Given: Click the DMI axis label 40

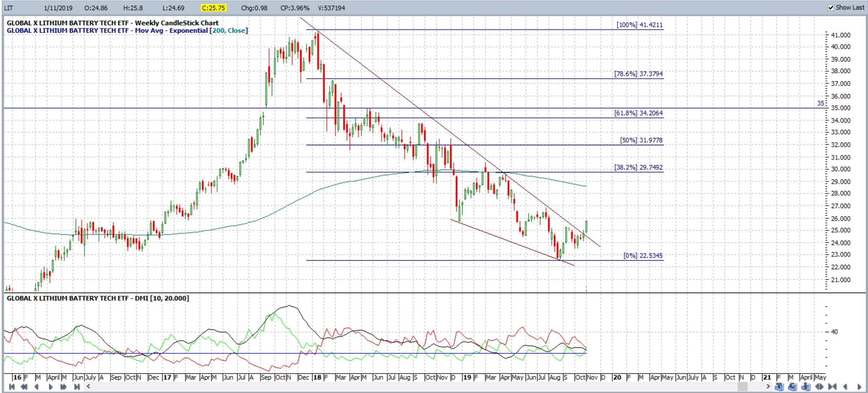Looking at the screenshot, I should (x=834, y=332).
